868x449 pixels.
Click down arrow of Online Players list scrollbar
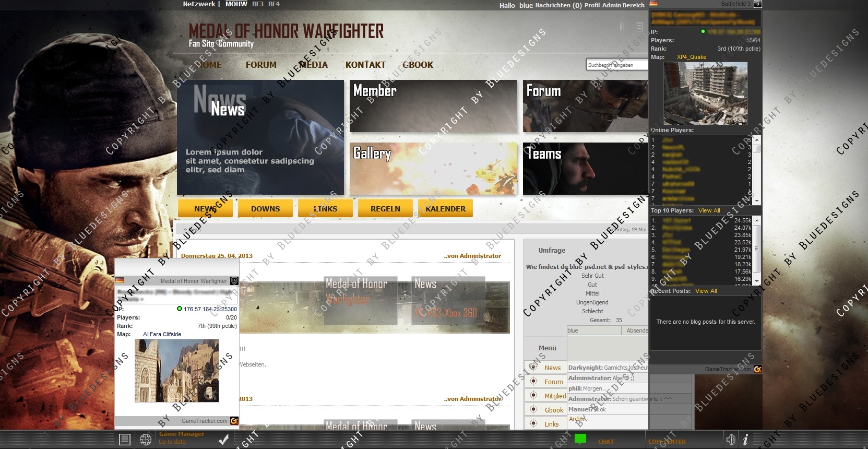[x=756, y=200]
